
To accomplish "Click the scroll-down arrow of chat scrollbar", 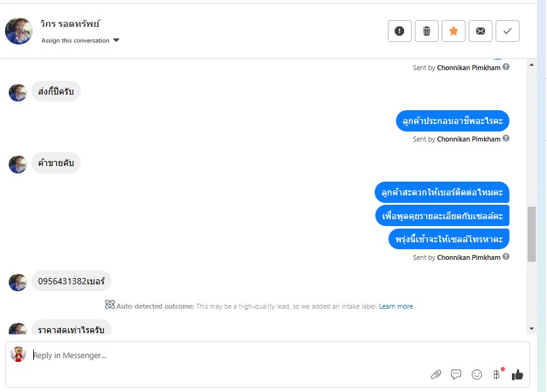I will (x=532, y=328).
